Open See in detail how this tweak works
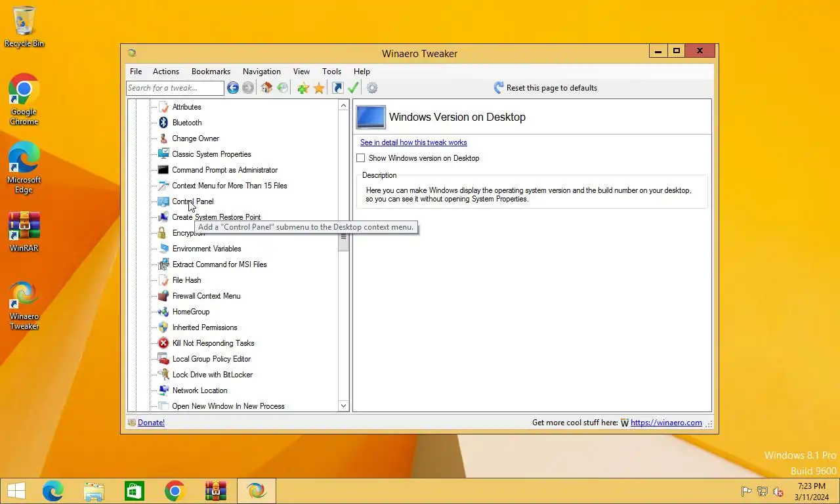Viewport: 840px width, 504px height. (x=413, y=142)
